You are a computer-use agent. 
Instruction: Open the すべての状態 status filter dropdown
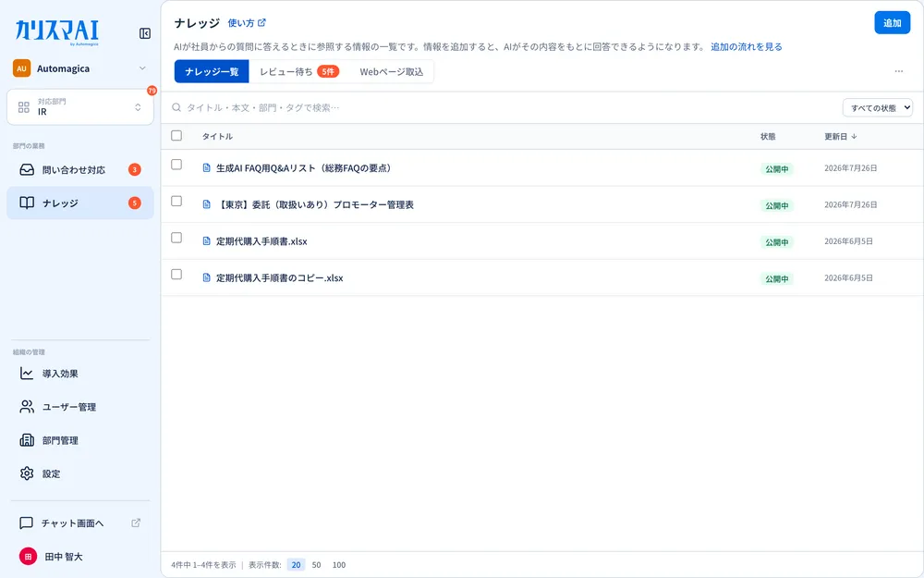tap(878, 108)
